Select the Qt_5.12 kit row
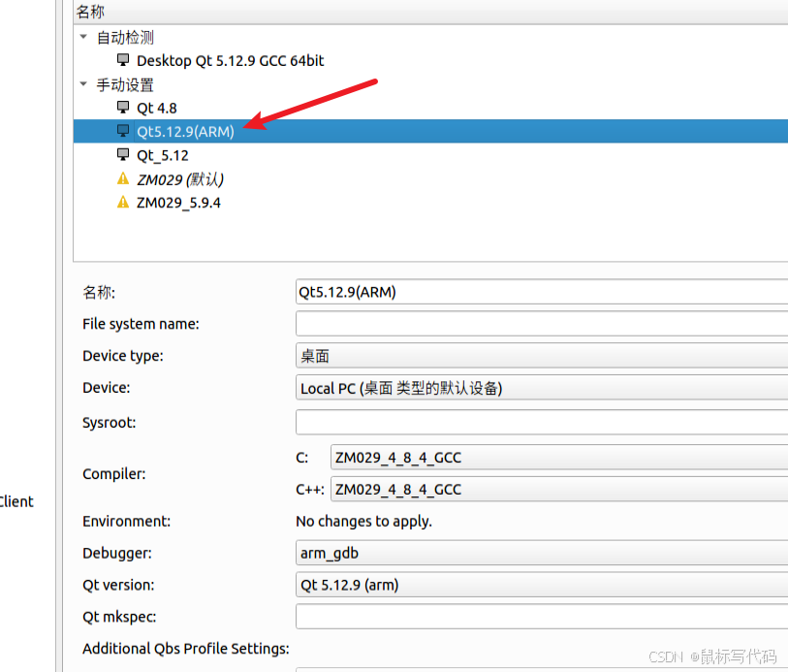Viewport: 788px width, 672px height. [x=430, y=155]
